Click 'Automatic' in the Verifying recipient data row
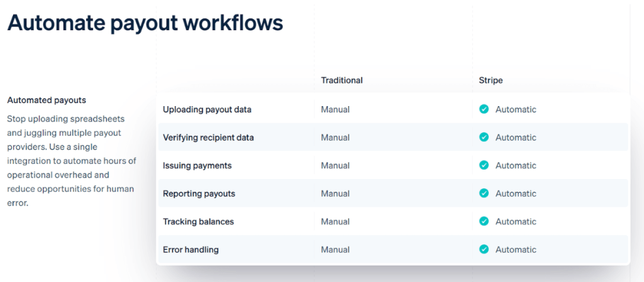Viewport: 644px width, 282px height. 516,138
